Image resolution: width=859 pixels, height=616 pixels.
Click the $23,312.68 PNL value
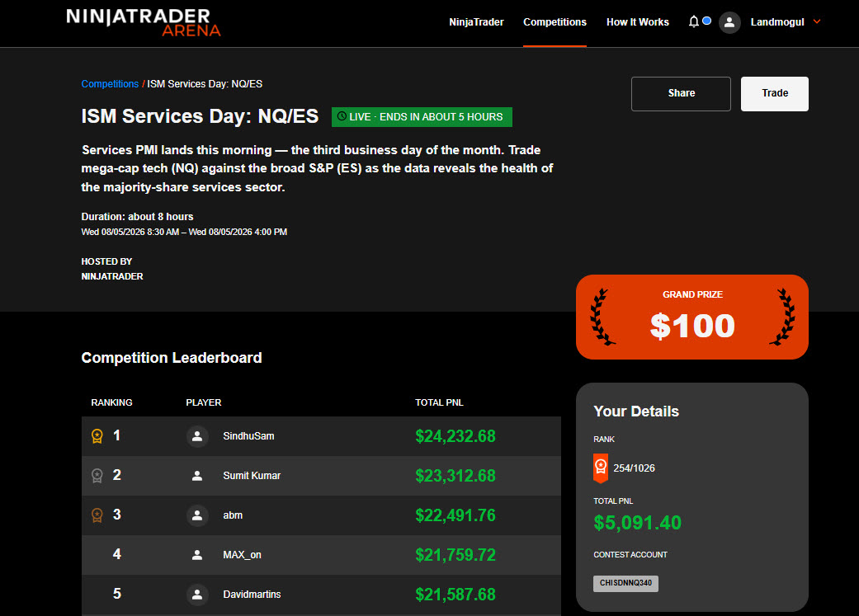[x=455, y=476]
